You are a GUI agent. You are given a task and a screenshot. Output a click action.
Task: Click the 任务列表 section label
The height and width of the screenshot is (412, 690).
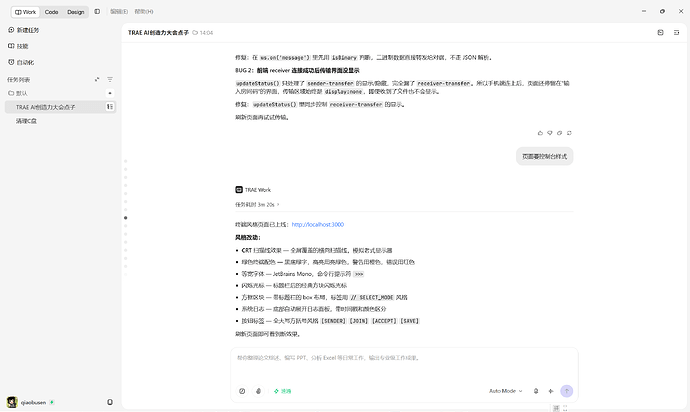(18, 80)
